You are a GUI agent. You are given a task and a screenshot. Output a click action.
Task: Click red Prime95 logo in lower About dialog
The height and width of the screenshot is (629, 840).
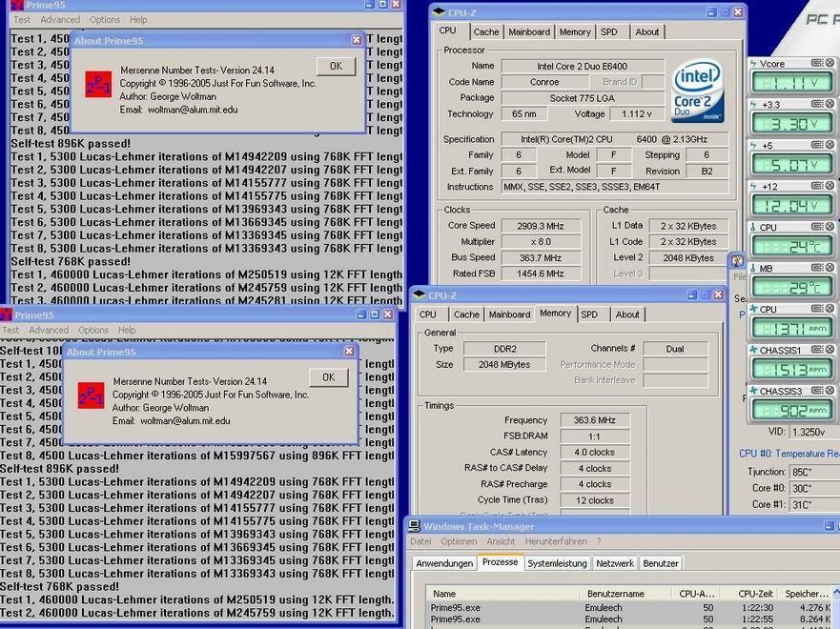(x=92, y=396)
